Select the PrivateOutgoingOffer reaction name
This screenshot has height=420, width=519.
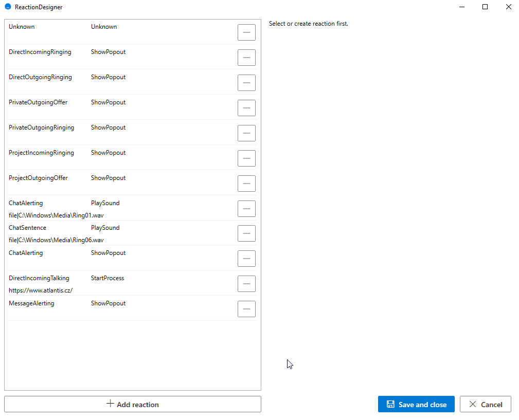38,102
